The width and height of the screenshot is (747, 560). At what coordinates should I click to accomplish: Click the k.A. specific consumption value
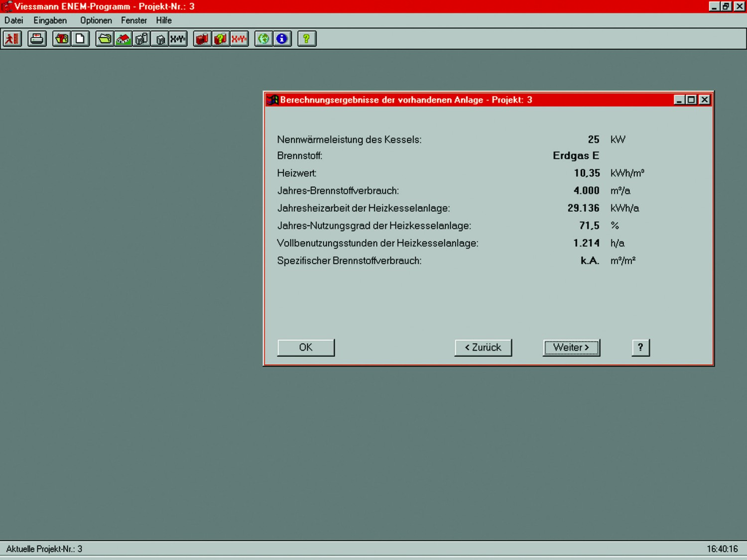tap(590, 260)
